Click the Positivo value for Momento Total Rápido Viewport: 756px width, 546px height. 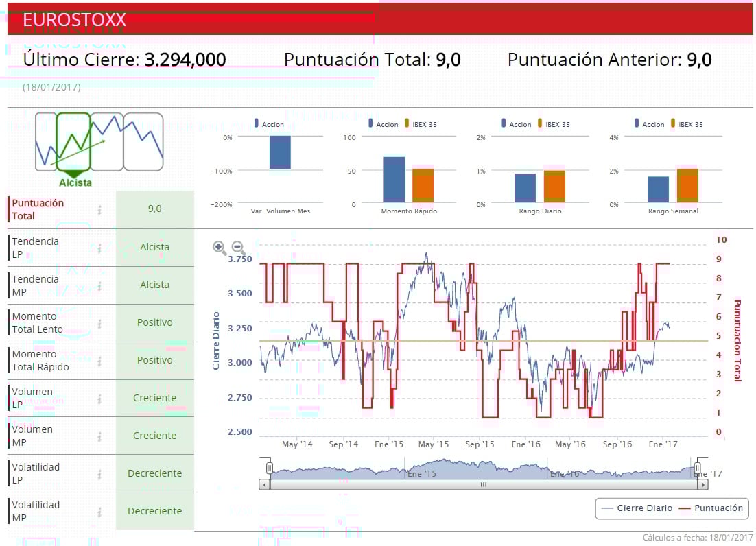pyautogui.click(x=155, y=360)
